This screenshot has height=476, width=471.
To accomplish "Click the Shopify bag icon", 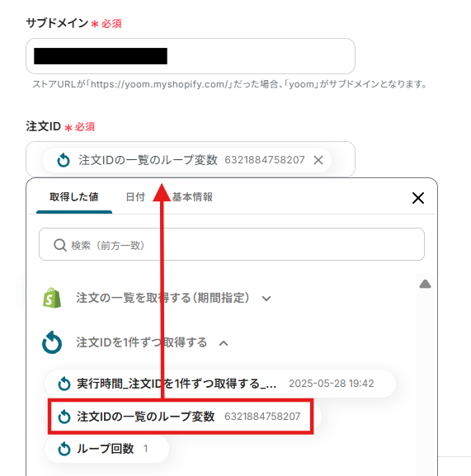I will tap(52, 298).
